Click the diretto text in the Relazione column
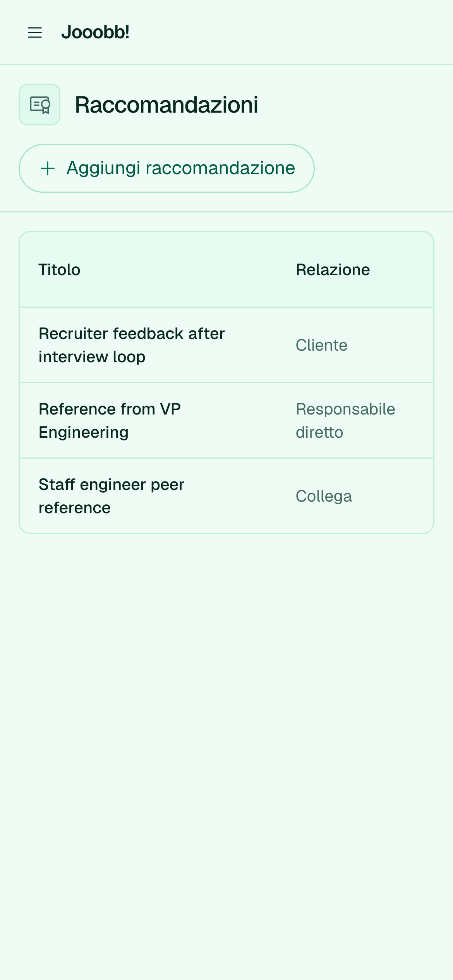The image size is (453, 980). click(319, 432)
